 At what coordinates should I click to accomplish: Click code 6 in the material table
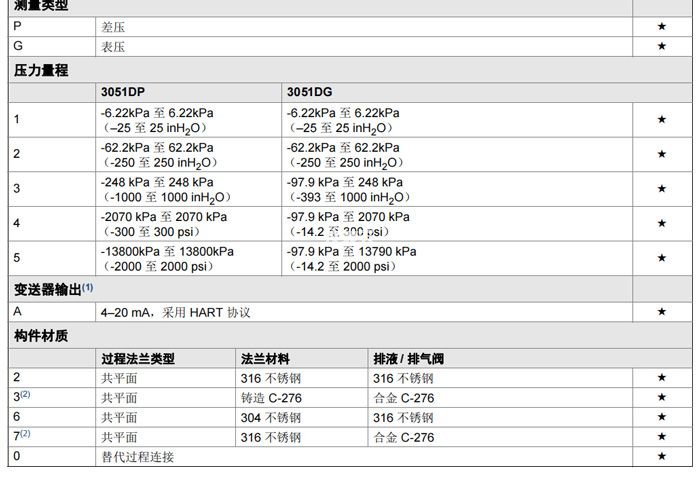(x=17, y=416)
